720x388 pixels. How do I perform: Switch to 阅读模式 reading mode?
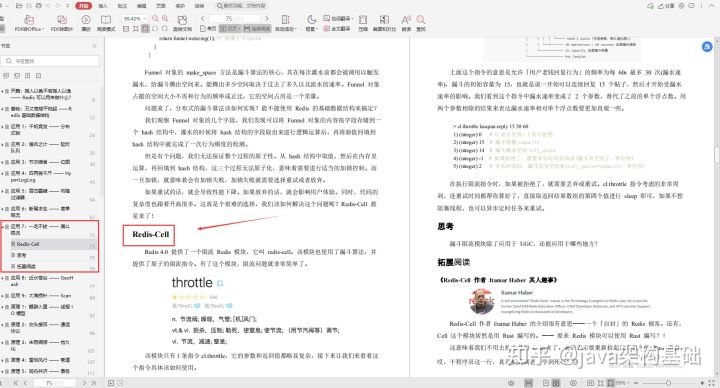click(106, 23)
